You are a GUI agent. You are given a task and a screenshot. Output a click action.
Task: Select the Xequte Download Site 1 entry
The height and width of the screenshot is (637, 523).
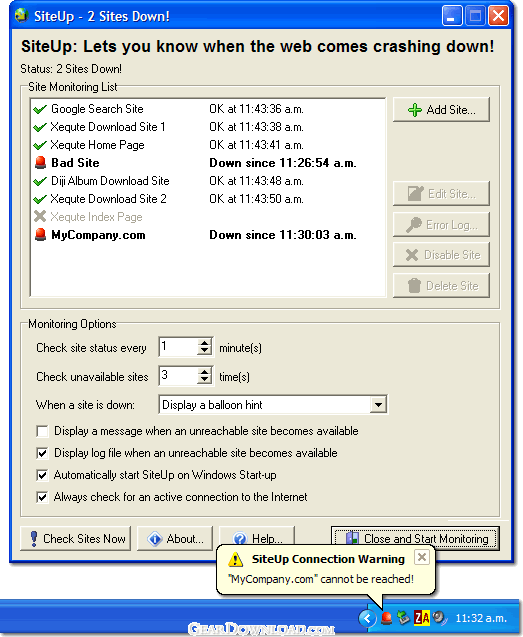click(x=208, y=127)
